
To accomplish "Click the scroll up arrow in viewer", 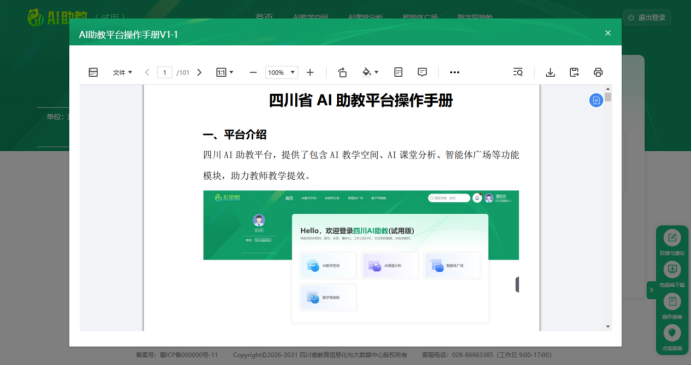I will [x=608, y=89].
